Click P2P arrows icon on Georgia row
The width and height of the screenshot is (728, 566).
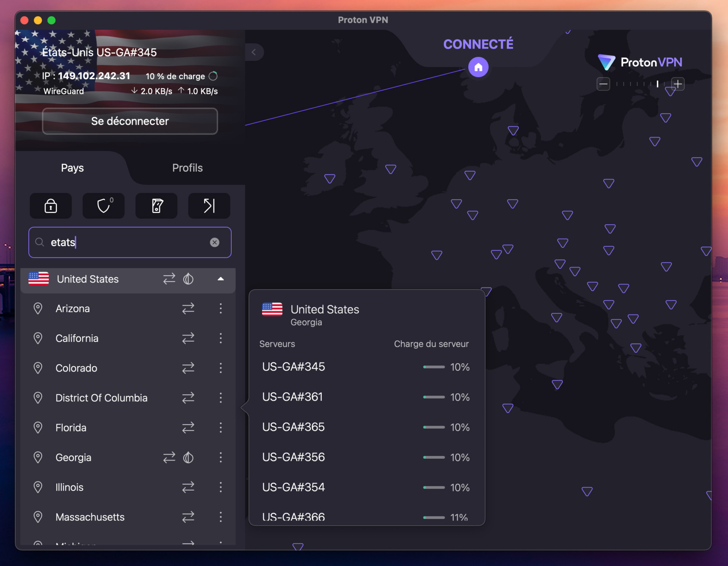click(169, 458)
